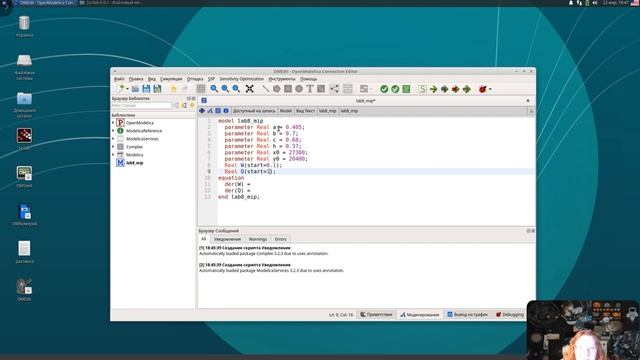
Task: Expand the OpenModelica library node
Action: (x=113, y=122)
